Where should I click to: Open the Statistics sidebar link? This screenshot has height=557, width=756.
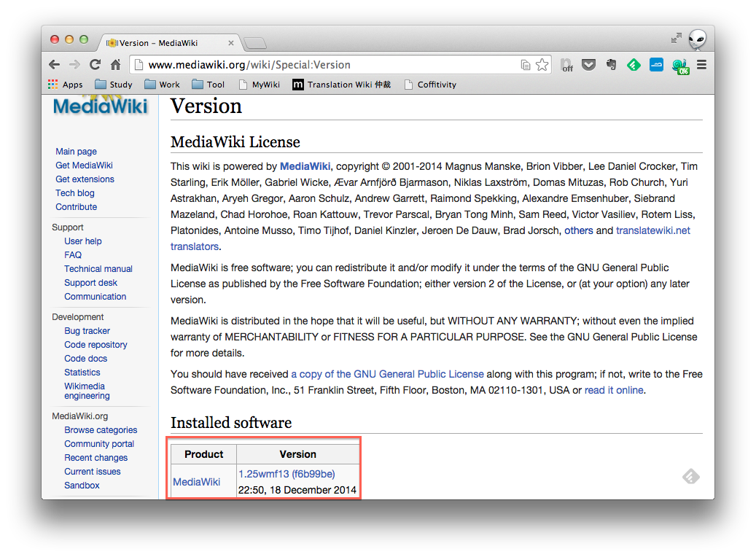(x=82, y=373)
